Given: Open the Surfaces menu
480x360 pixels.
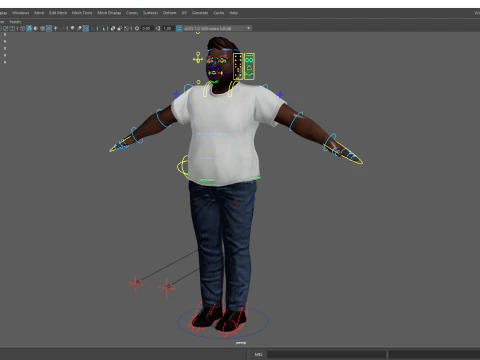Looking at the screenshot, I should point(150,13).
